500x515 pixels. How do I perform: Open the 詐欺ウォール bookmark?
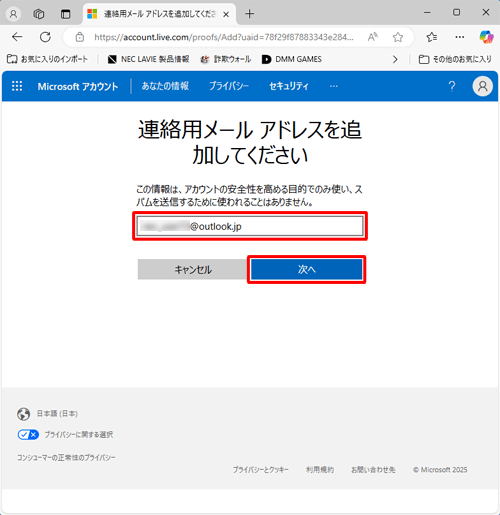click(226, 59)
